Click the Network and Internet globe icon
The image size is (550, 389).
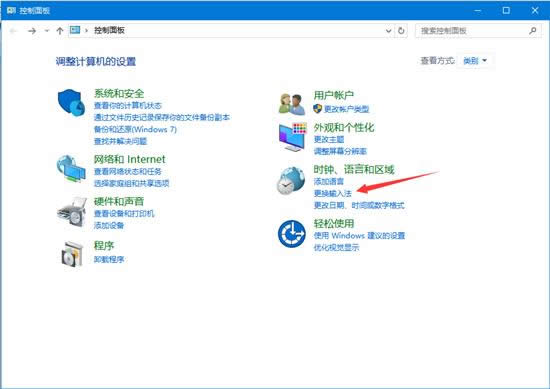pyautogui.click(x=71, y=169)
